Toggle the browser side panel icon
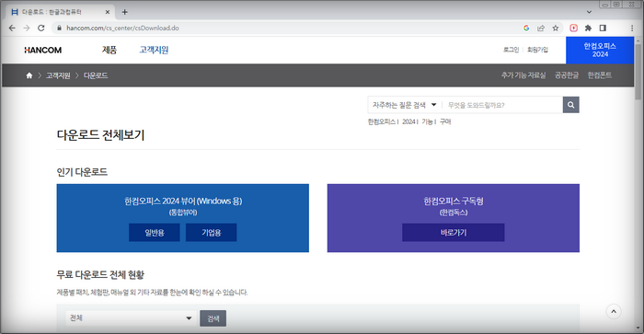 tap(603, 28)
